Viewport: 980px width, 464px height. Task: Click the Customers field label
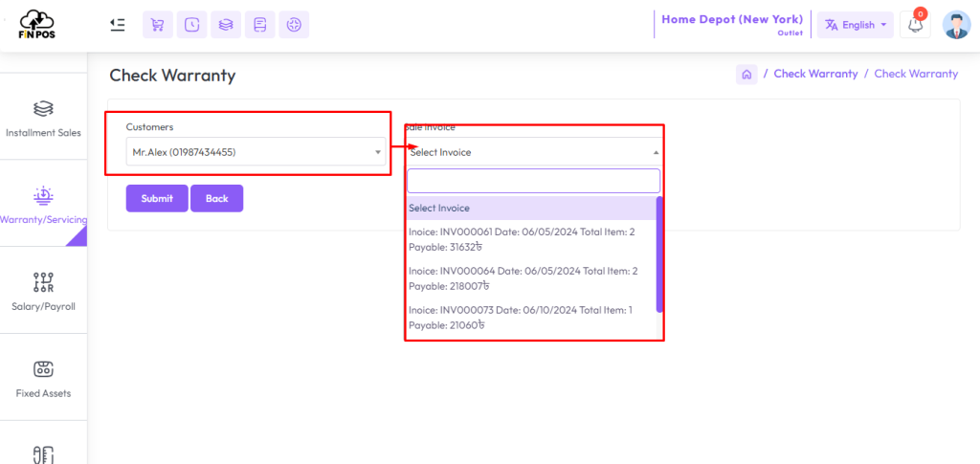[x=150, y=127]
